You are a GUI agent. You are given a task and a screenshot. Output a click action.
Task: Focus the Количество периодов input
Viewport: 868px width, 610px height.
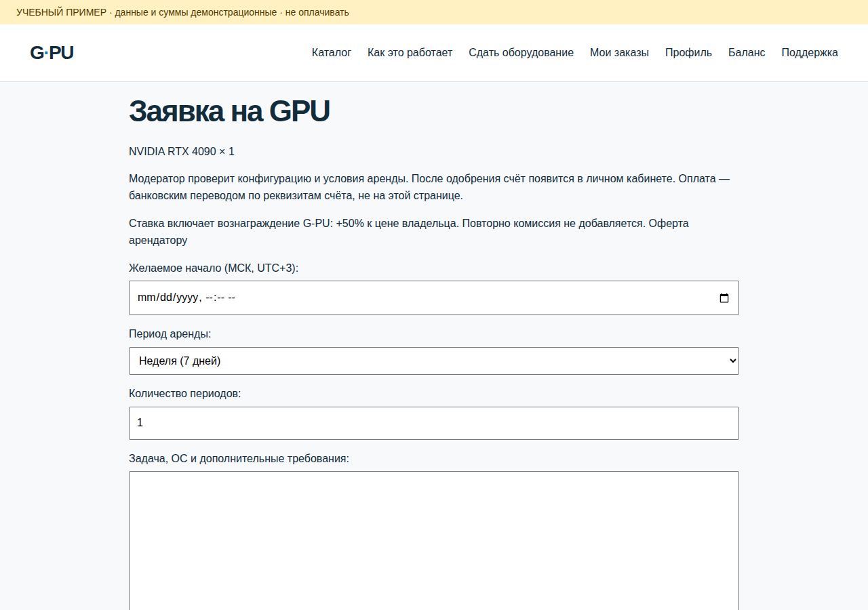click(x=434, y=423)
